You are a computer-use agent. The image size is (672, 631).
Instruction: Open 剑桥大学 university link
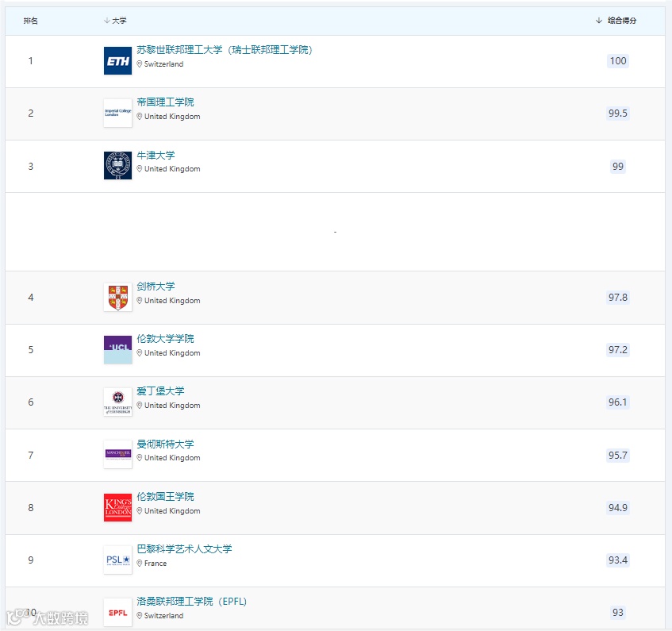tap(156, 287)
